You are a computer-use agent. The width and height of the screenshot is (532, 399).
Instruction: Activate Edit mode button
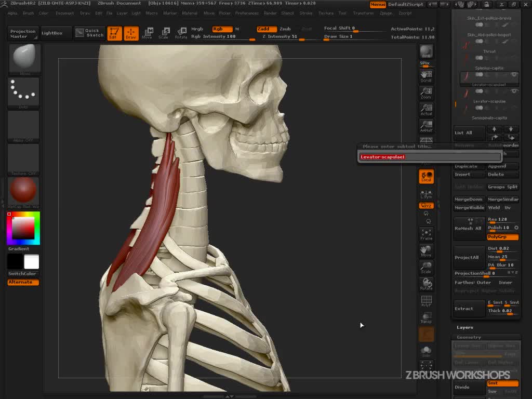(x=114, y=33)
